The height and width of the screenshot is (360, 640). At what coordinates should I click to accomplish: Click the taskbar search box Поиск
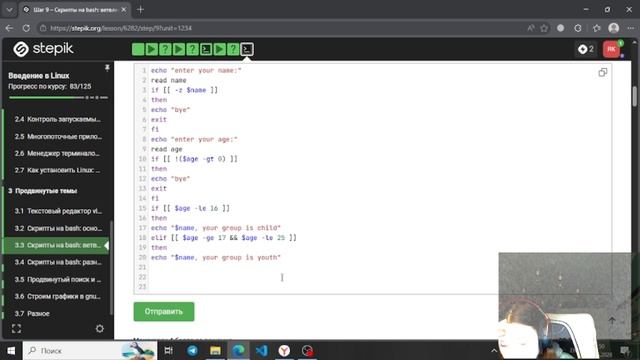pyautogui.click(x=90, y=351)
